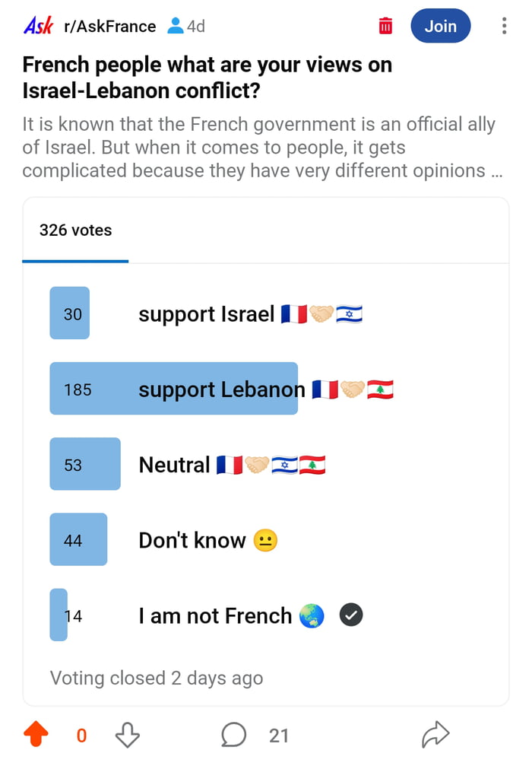The image size is (532, 766).
Task: Click the checkmark on 'I am not French'
Action: [351, 615]
